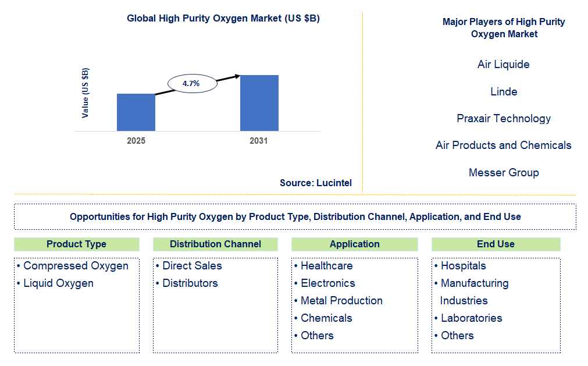Select 'Air Liquide' in major players
Viewport: 588px width, 366px height.
click(503, 65)
